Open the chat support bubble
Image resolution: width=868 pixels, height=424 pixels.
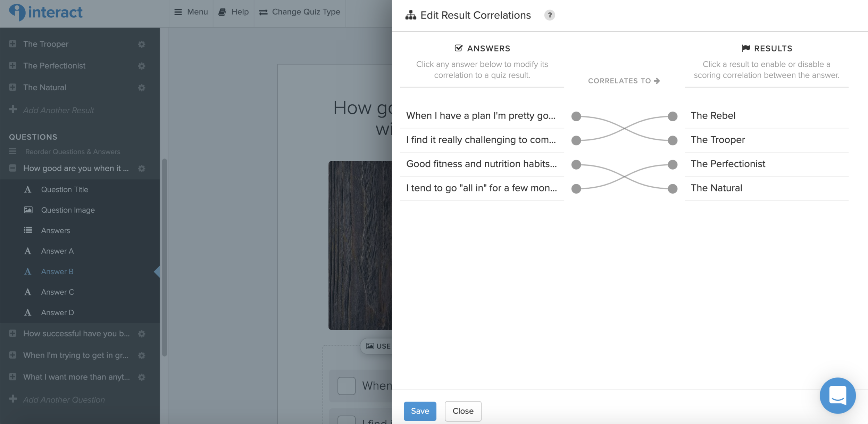(837, 395)
